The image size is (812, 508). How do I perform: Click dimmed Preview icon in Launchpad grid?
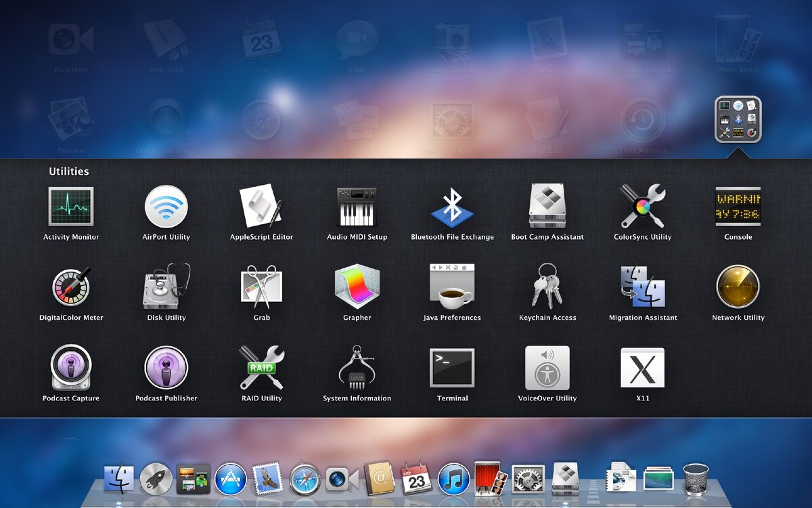point(71,121)
